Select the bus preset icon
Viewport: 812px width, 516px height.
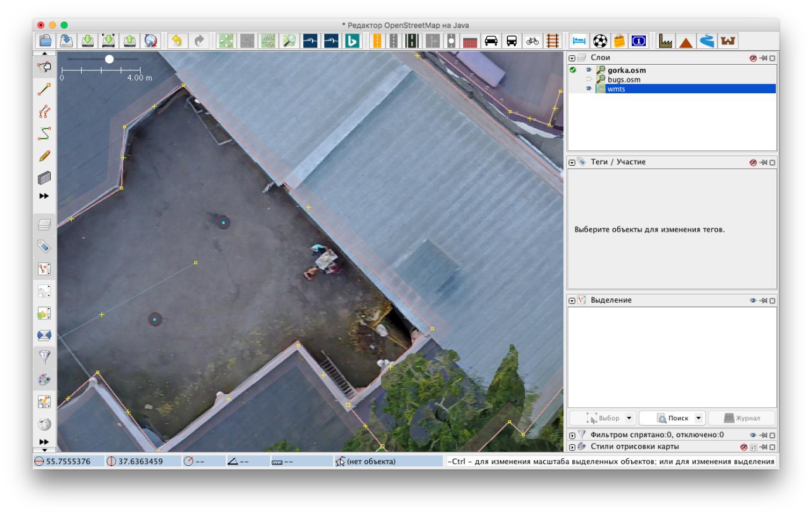[x=511, y=41]
